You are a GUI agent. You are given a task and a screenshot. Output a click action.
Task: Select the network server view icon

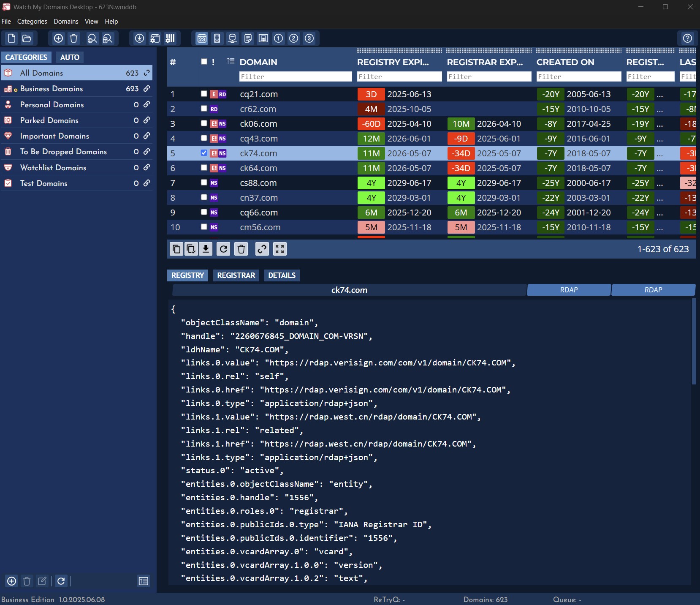pyautogui.click(x=232, y=38)
